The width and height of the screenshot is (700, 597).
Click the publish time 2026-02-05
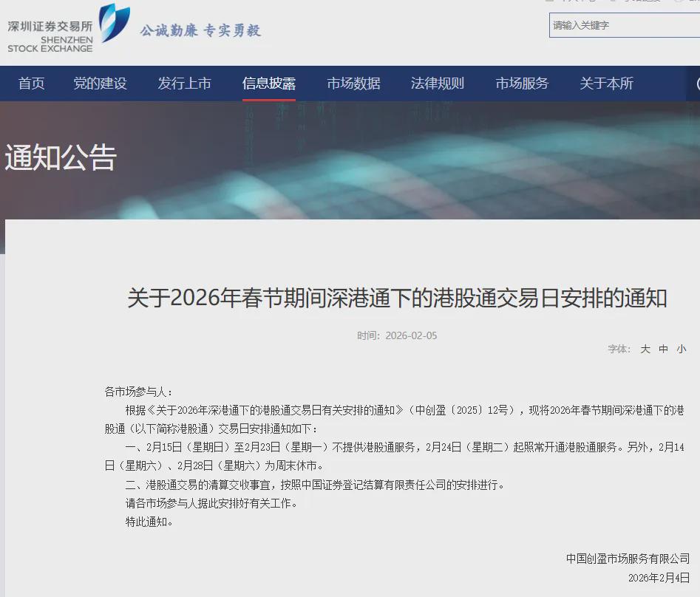(x=397, y=335)
